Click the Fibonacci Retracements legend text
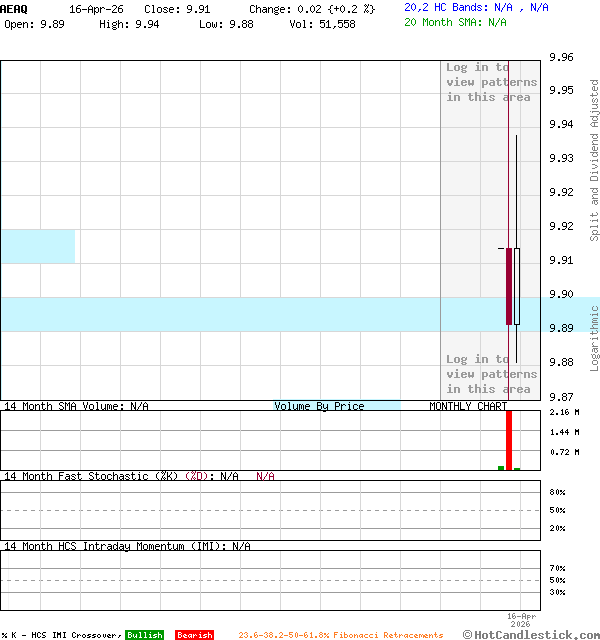The image size is (600, 640). [x=340, y=635]
